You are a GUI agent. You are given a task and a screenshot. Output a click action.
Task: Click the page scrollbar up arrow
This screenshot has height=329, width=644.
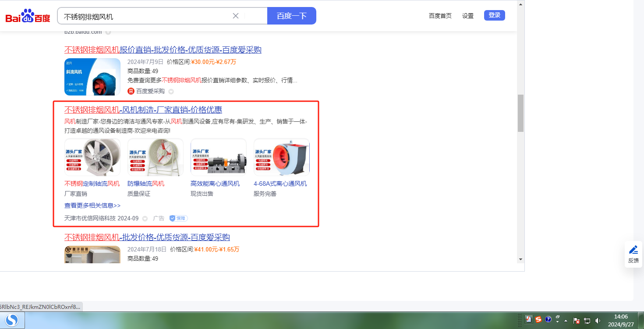[x=520, y=4]
